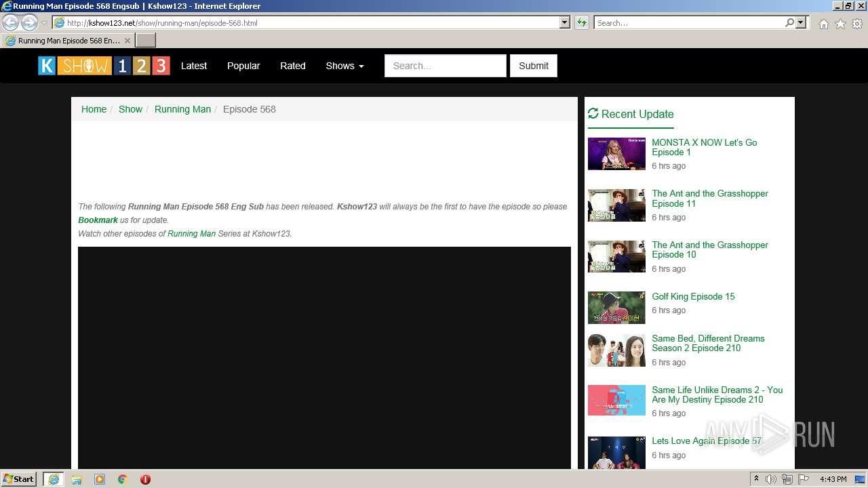Open Same Bed, Different Dreams thumbnail
This screenshot has width=868, height=488.
pos(616,350)
